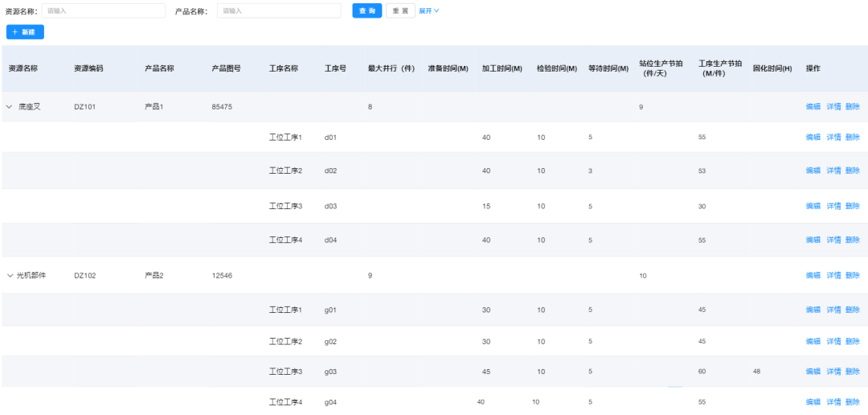View details of g02 process
Viewport: 868px width, 415px height.
click(x=833, y=341)
